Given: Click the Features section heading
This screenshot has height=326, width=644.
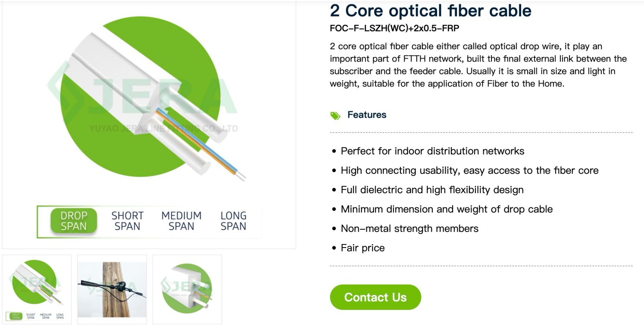Looking at the screenshot, I should (x=366, y=115).
